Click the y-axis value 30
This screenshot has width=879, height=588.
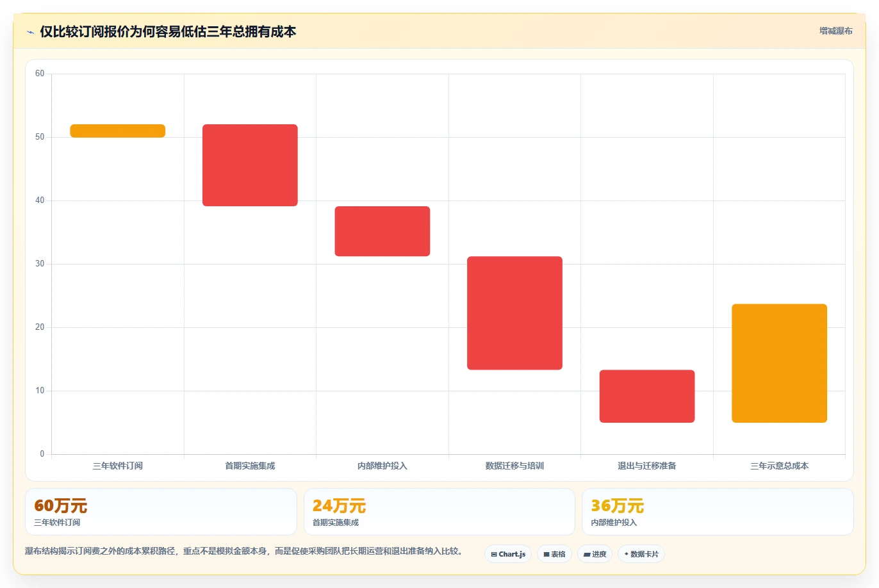[x=40, y=264]
